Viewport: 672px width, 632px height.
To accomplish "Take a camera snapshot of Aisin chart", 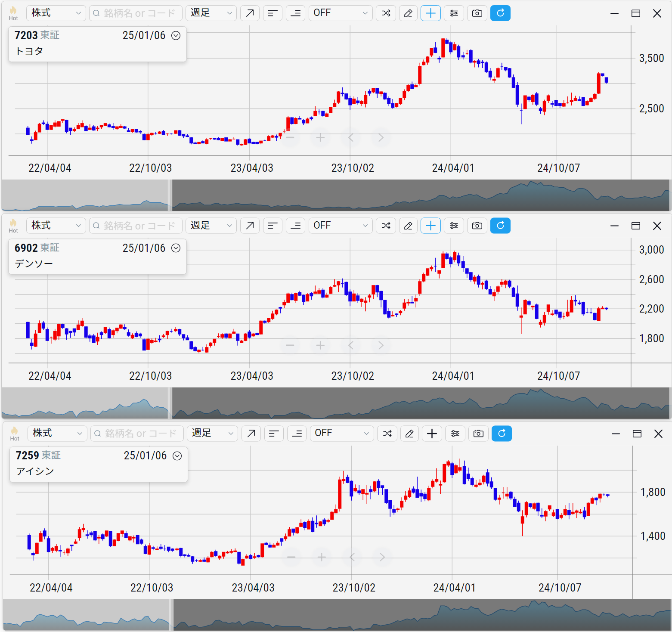I will click(x=478, y=433).
